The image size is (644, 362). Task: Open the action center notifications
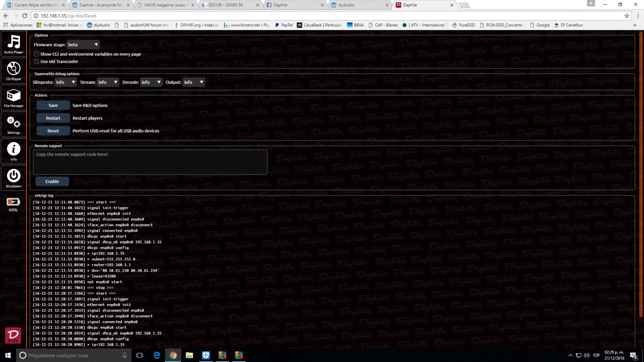(x=634, y=356)
